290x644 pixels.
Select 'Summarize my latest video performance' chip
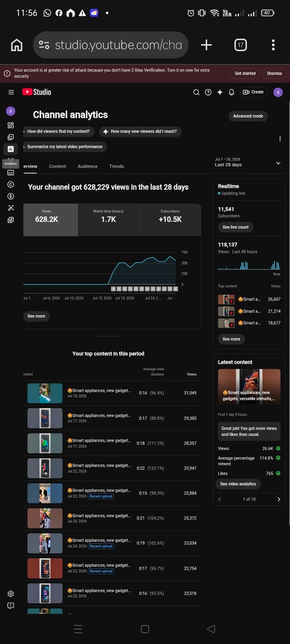65,147
